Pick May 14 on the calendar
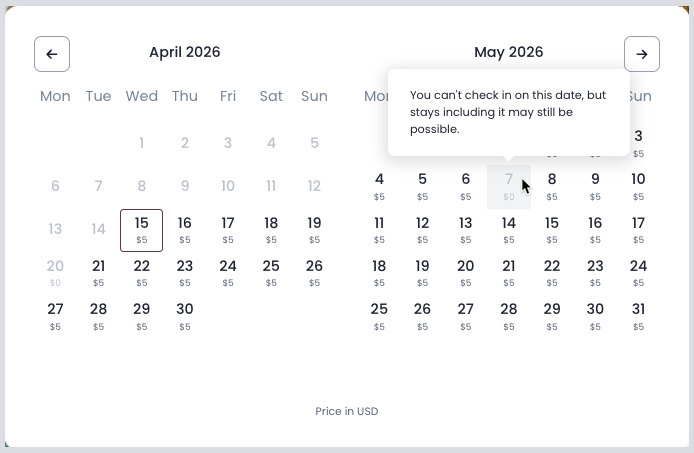This screenshot has height=453, width=694. (509, 229)
